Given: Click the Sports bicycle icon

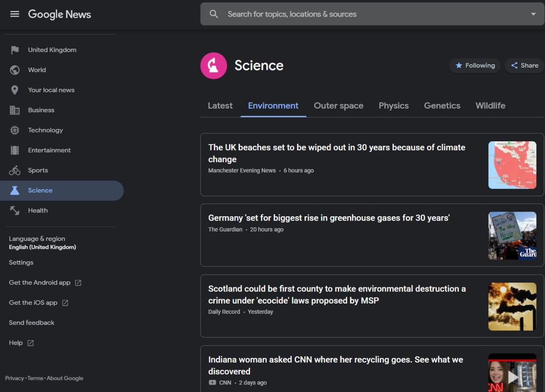Looking at the screenshot, I should point(15,170).
